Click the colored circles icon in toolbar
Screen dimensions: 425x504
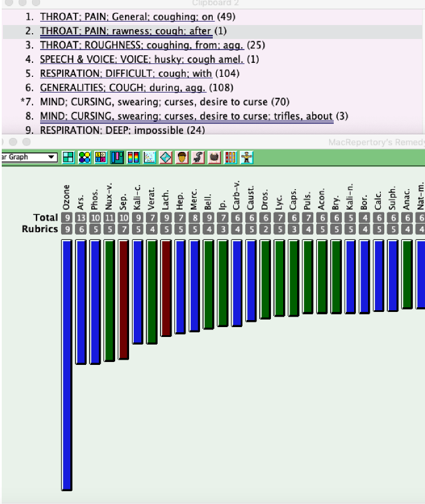point(84,157)
